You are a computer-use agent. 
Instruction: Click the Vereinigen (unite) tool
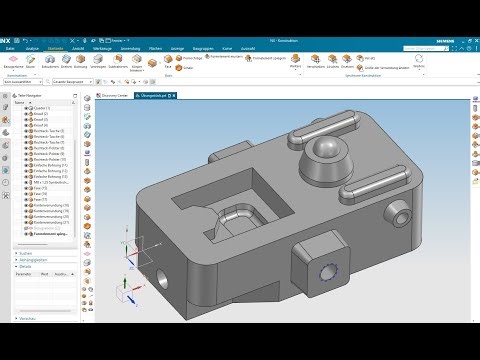point(98,62)
